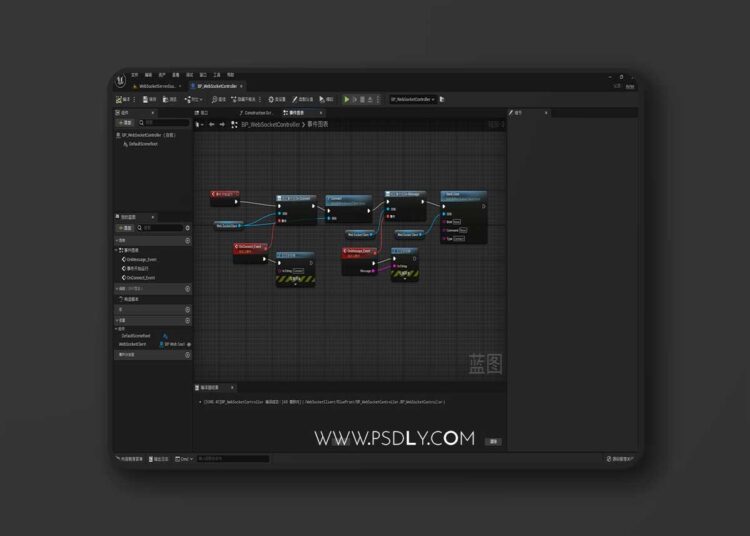Screen dimensions: 750x536
Task: Select OnConnect_Event in My Blueprint list
Action: [x=139, y=278]
